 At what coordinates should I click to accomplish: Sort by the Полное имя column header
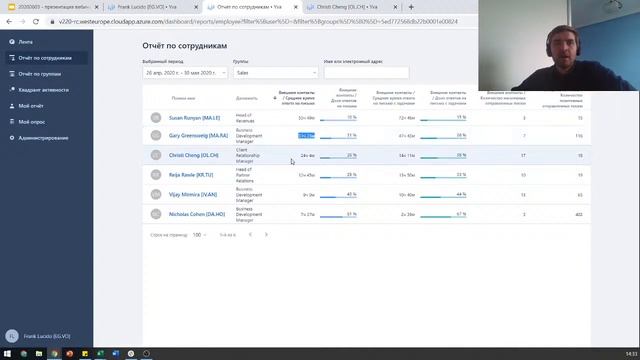(x=183, y=98)
